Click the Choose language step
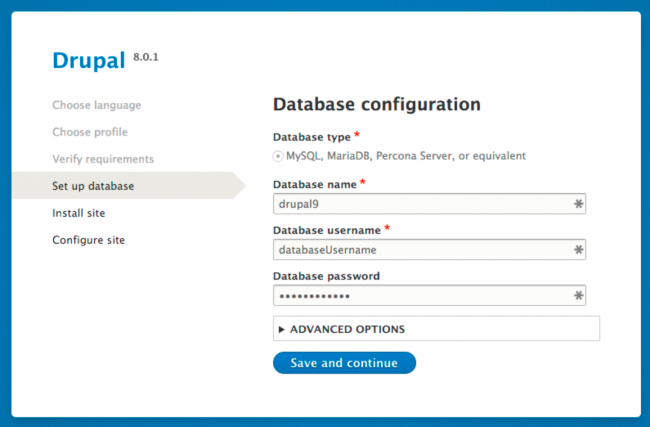Screen dimensions: 650x427 (x=97, y=105)
